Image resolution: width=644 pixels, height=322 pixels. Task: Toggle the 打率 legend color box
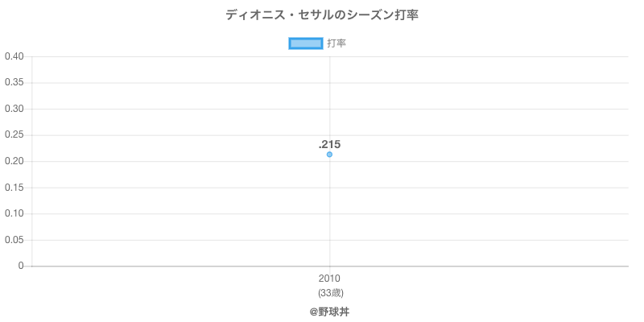306,43
